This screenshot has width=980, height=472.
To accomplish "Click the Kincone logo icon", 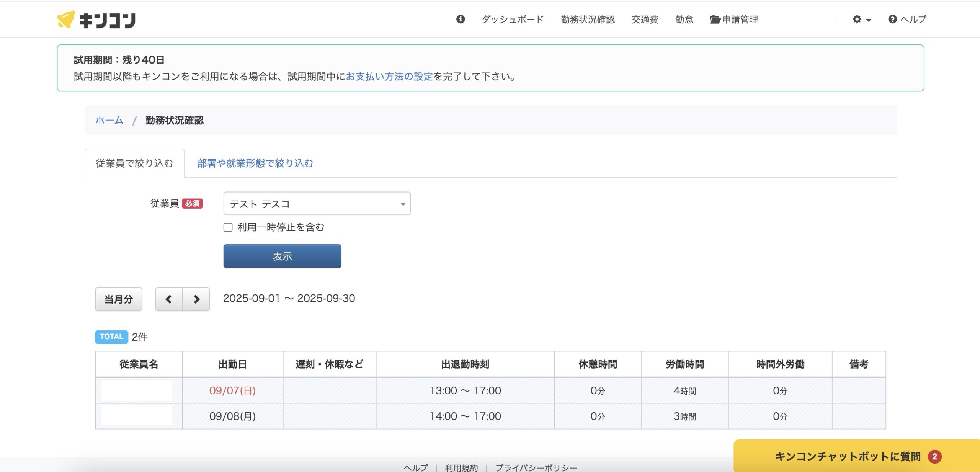I will click(65, 19).
